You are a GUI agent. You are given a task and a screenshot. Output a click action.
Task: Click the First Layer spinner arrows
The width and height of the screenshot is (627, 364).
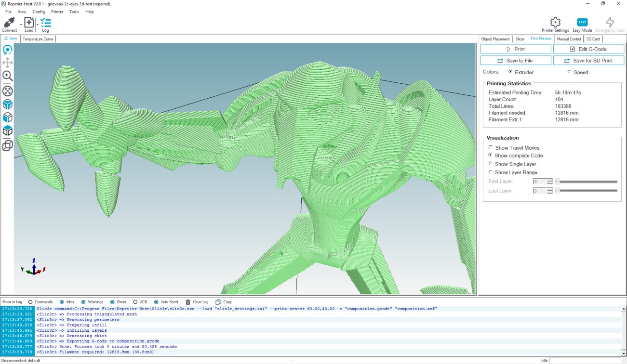point(549,182)
